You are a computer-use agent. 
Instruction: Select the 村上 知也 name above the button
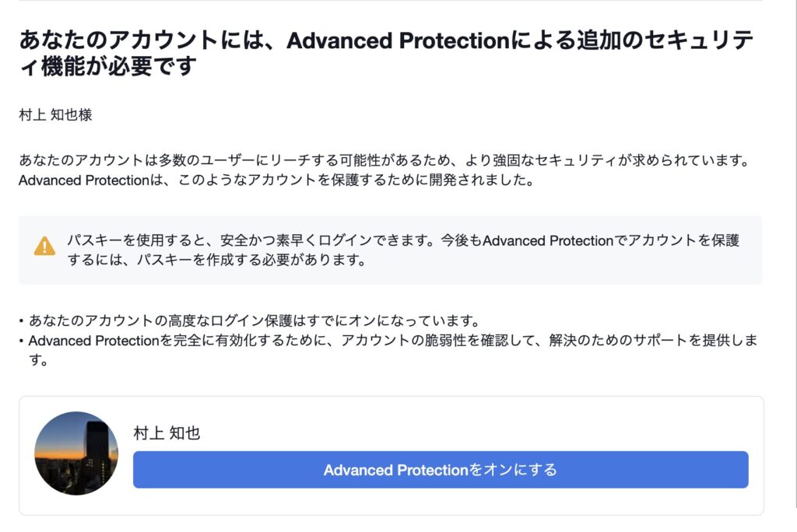(167, 433)
